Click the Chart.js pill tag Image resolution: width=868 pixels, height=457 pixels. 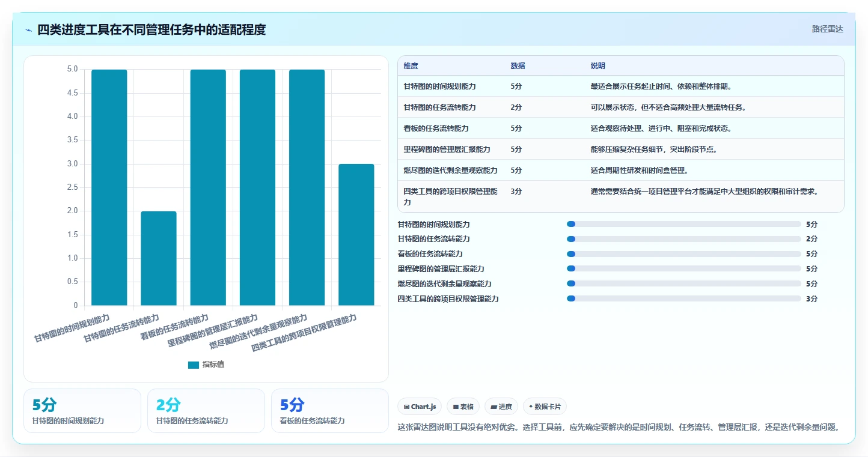tap(420, 407)
